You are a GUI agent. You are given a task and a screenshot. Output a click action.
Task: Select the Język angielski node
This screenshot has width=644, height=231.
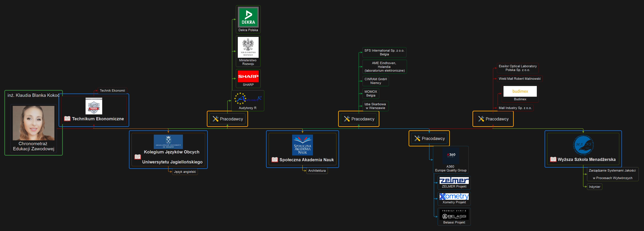pyautogui.click(x=185, y=172)
